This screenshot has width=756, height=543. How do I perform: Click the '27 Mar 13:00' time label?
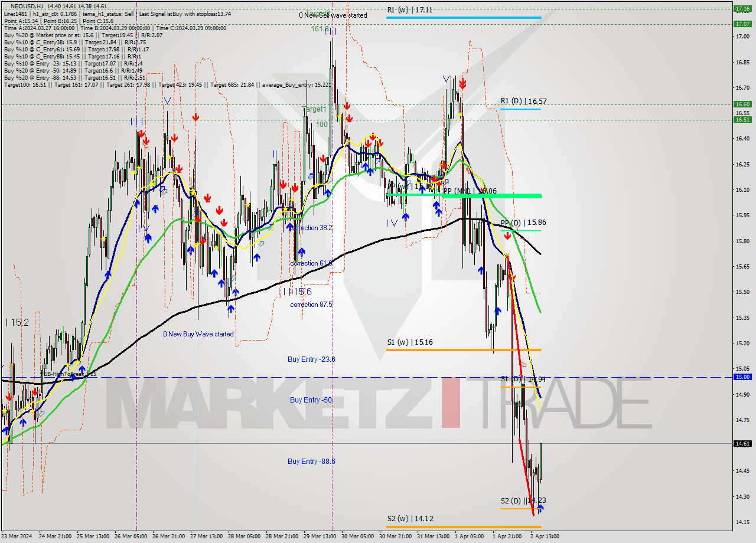tap(206, 537)
